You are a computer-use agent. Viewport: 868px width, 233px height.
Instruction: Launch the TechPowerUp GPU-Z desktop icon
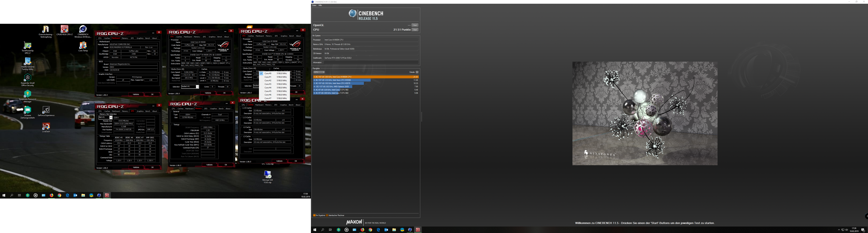[x=28, y=48]
